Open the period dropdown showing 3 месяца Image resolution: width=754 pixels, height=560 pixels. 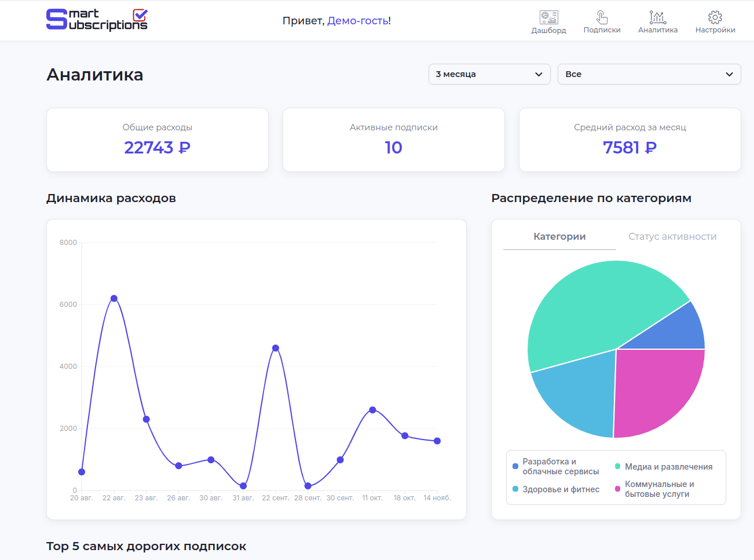(489, 74)
